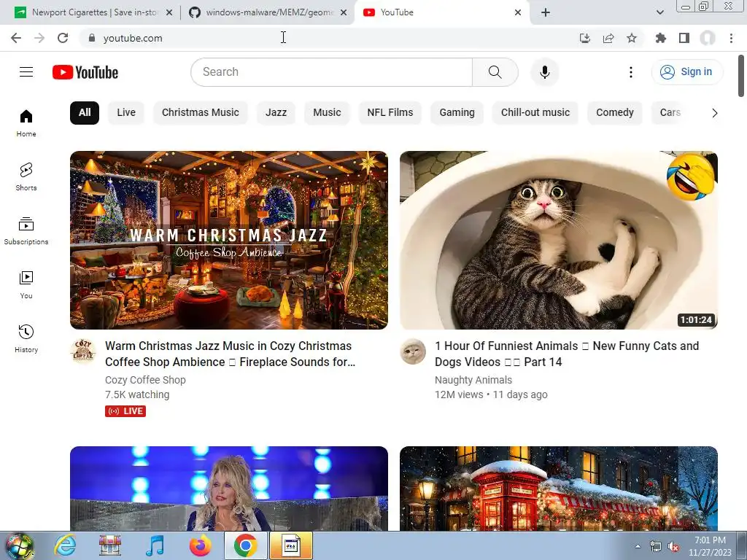Click the Chrome taskbar icon
Screen dimensions: 747x560
245,545
